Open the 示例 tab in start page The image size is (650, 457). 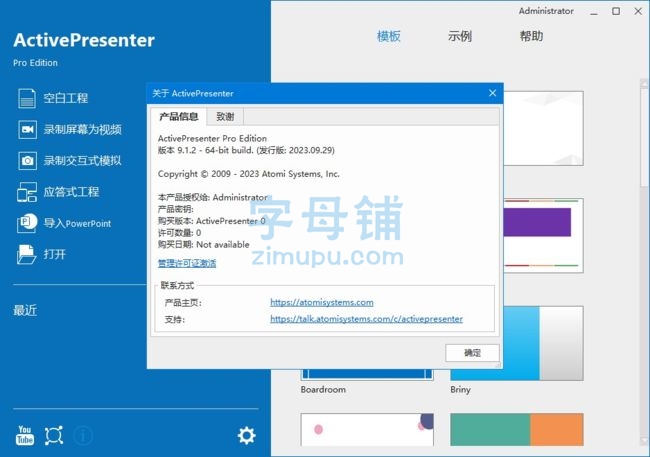[460, 36]
